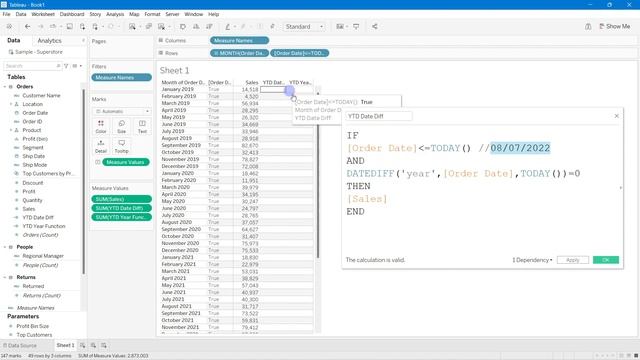Select the Customer Name field
The height and width of the screenshot is (360, 640).
(x=41, y=96)
